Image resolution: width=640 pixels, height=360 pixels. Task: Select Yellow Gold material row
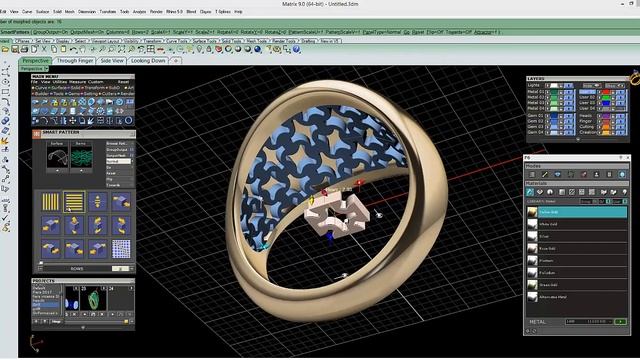click(577, 212)
